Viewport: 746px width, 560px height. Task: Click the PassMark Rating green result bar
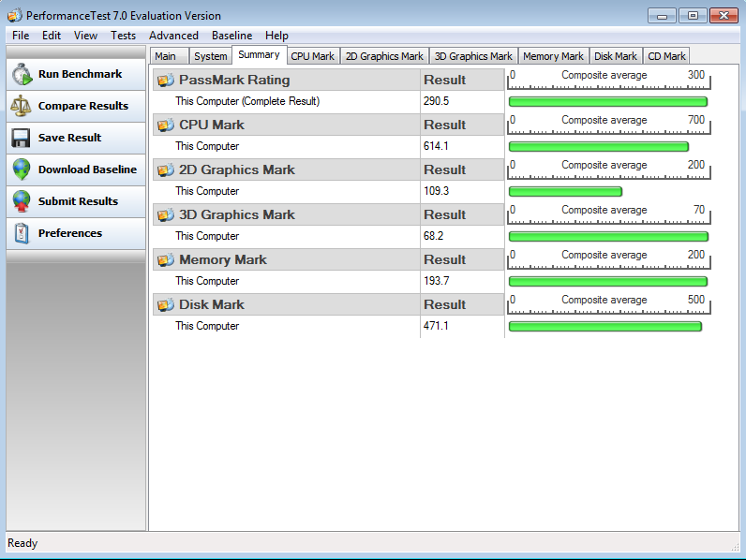pyautogui.click(x=608, y=102)
